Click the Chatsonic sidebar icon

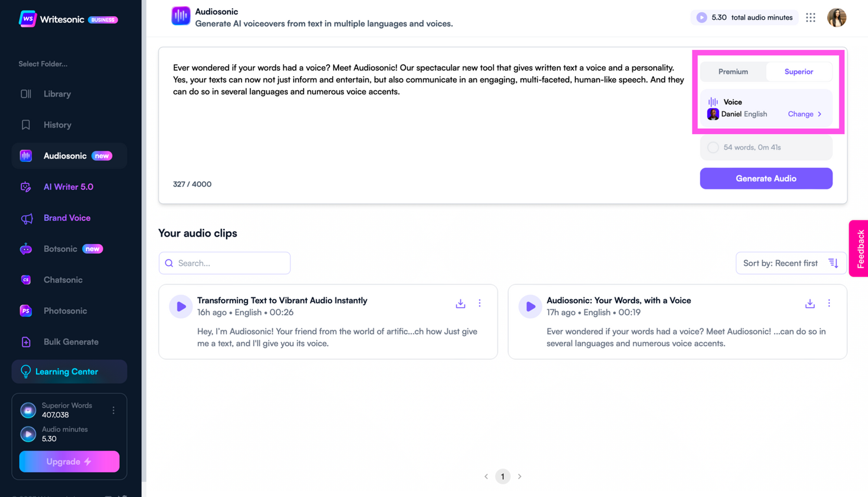click(25, 279)
